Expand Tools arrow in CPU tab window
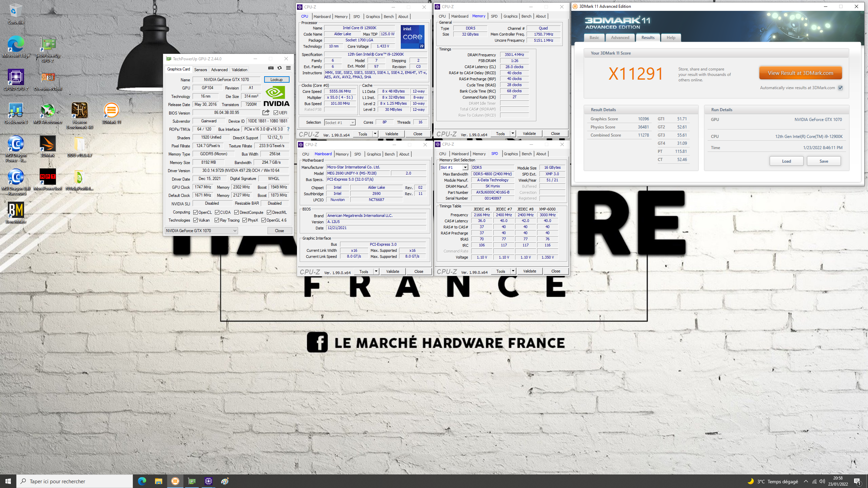This screenshot has height=488, width=868. (375, 134)
